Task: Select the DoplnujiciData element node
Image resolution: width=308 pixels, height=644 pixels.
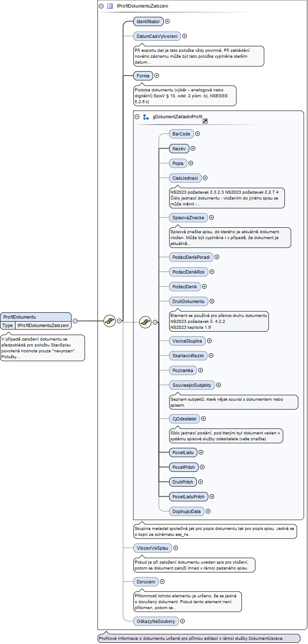Action: coord(187,511)
